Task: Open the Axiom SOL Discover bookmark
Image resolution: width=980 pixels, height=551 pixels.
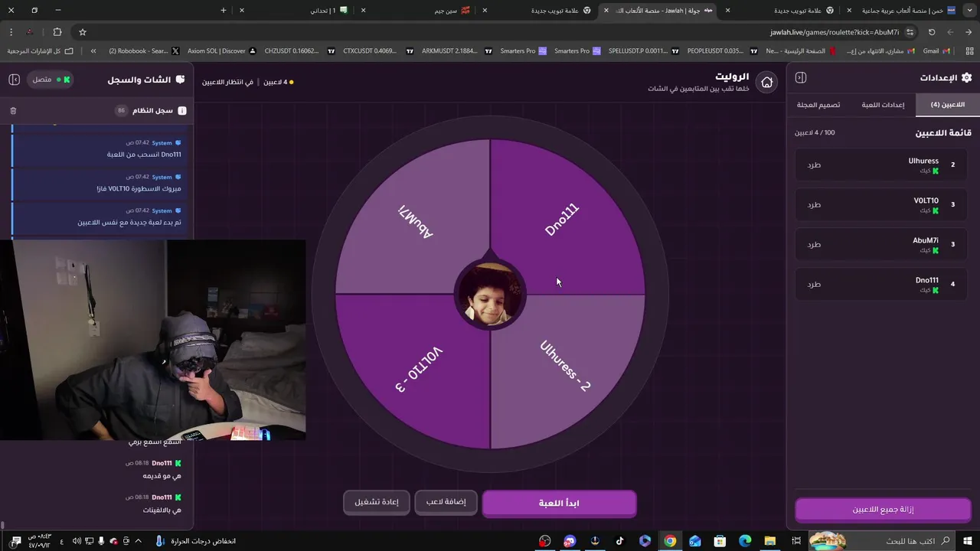Action: click(x=222, y=51)
